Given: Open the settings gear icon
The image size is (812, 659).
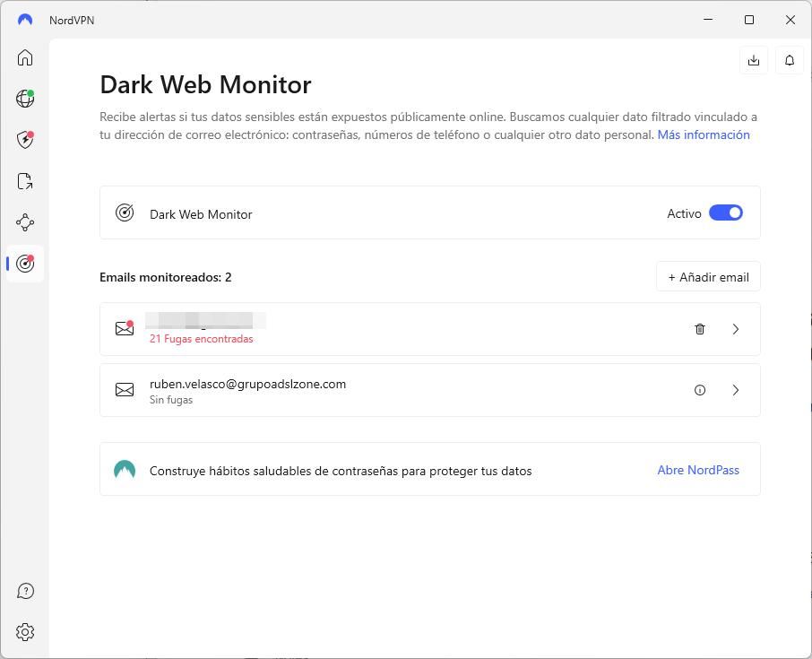Looking at the screenshot, I should pyautogui.click(x=25, y=632).
